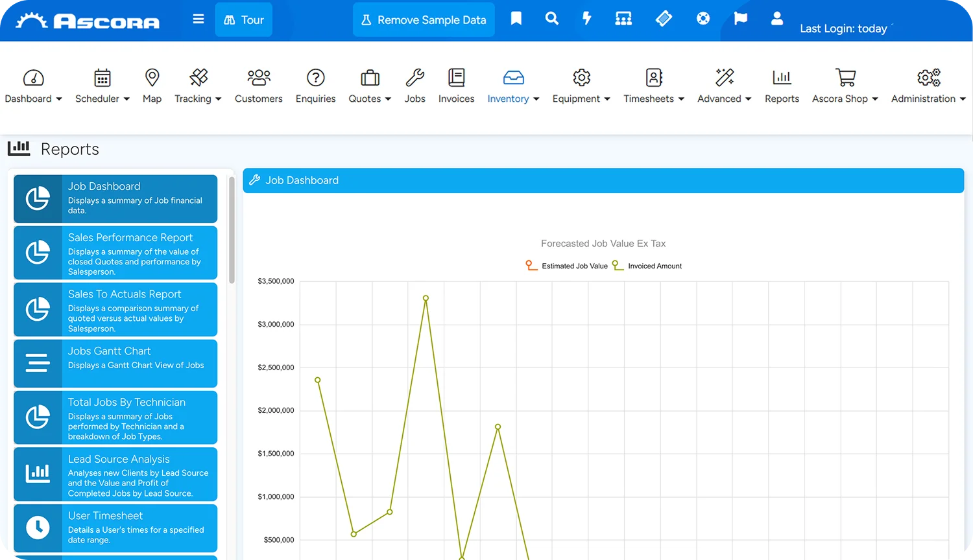The height and width of the screenshot is (560, 973).
Task: Open the Invoices book icon
Action: pyautogui.click(x=457, y=78)
